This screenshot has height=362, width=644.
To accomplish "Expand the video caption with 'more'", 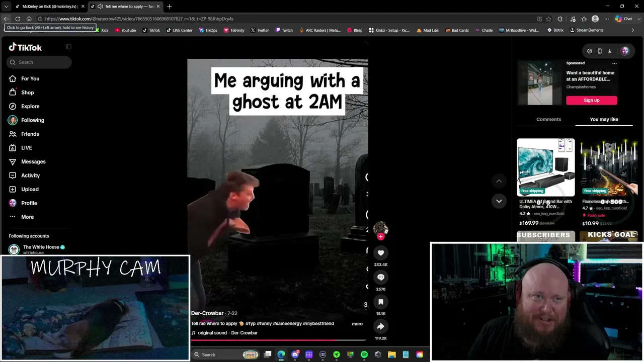I will [x=357, y=324].
